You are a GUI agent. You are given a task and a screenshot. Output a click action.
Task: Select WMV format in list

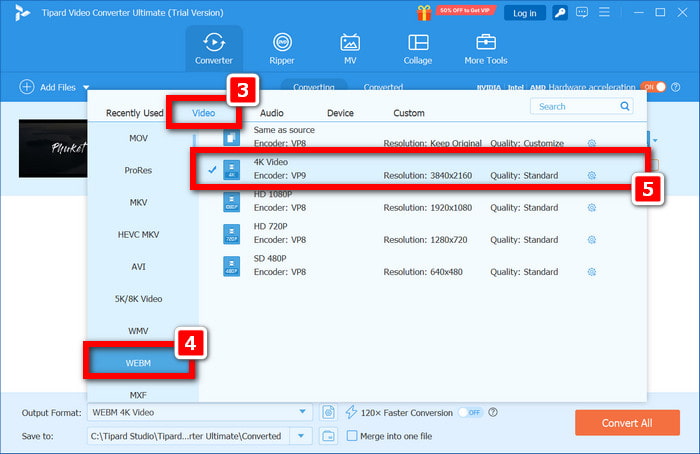click(138, 331)
